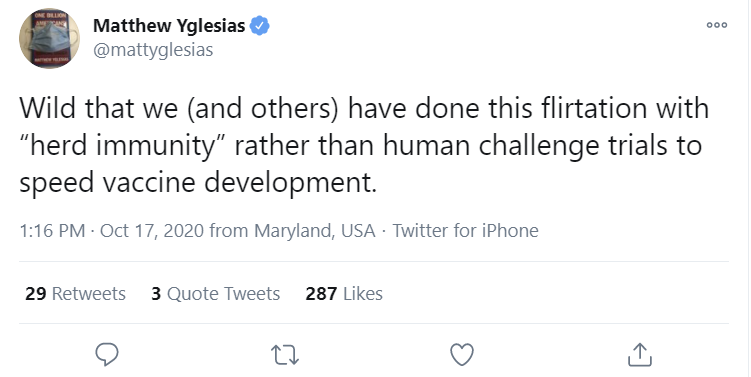Click the Oct 17, 2020 date
This screenshot has width=751, height=377.
click(x=152, y=230)
